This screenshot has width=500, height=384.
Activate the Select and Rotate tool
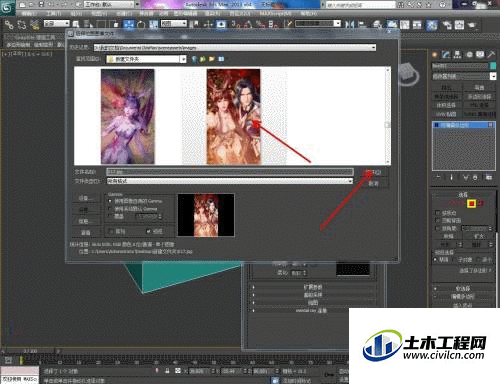141,24
